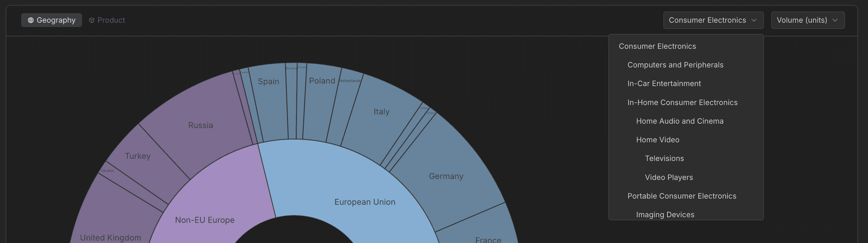Open the Volume (units) dropdown

tap(808, 20)
